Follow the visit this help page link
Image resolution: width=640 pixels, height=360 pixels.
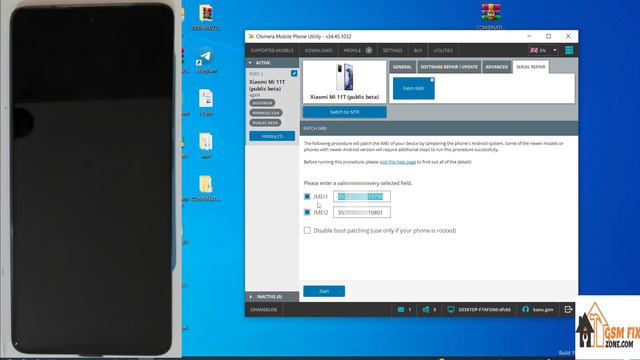(398, 162)
